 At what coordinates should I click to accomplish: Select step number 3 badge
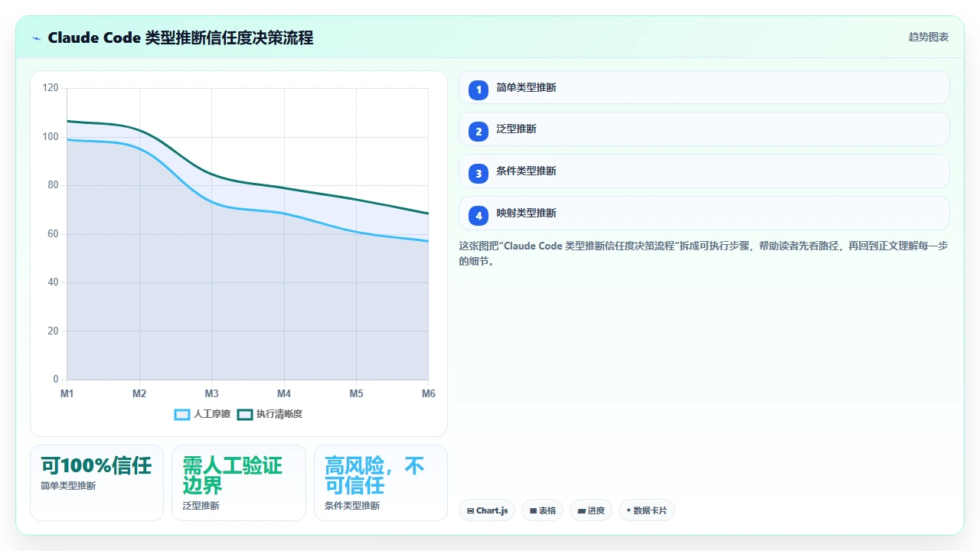point(479,174)
